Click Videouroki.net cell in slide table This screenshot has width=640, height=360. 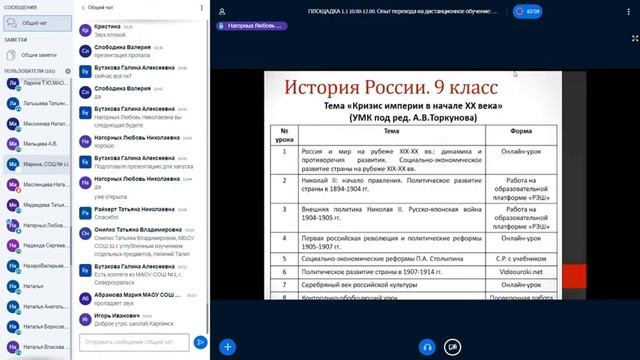click(521, 272)
